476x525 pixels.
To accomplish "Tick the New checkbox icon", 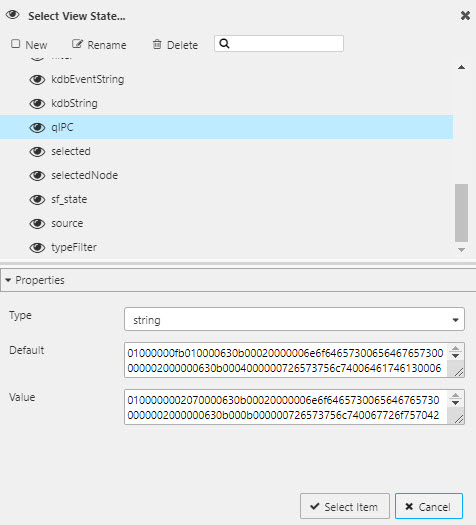I will pyautogui.click(x=15, y=44).
